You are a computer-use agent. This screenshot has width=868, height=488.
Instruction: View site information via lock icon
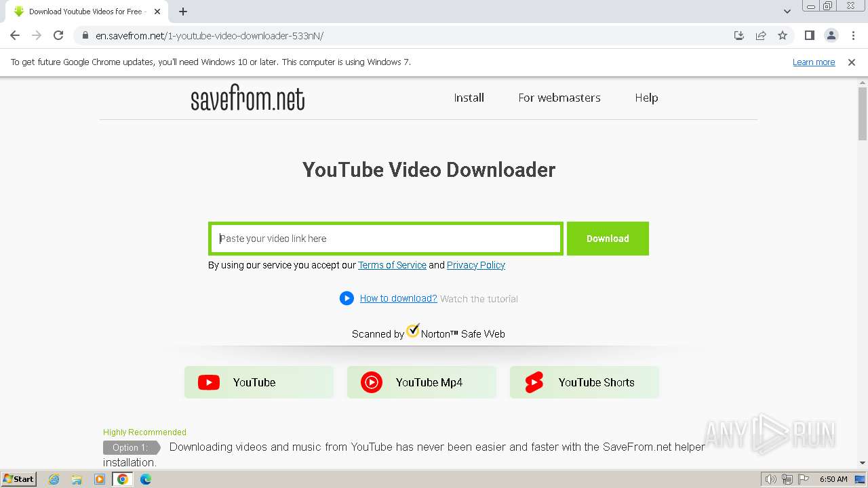85,35
